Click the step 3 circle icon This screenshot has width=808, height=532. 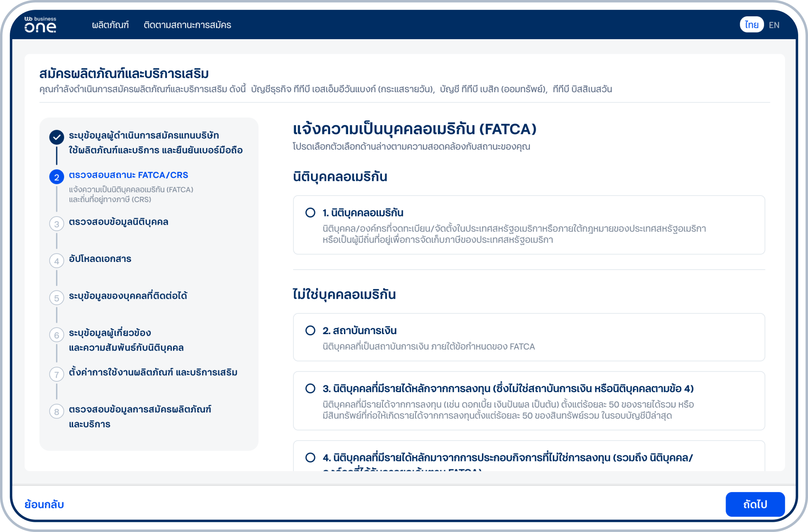point(57,224)
